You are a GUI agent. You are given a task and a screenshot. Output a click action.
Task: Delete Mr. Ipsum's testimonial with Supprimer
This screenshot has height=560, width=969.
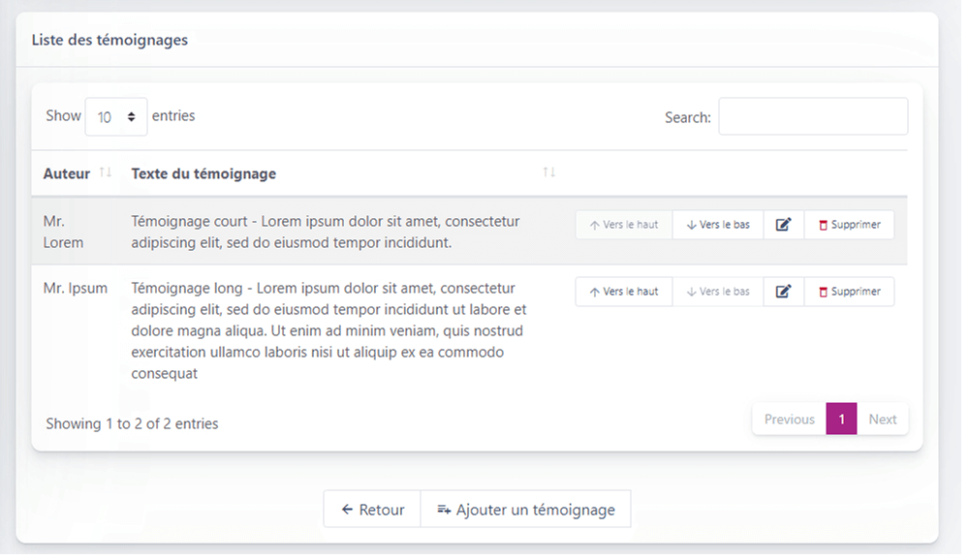click(849, 292)
